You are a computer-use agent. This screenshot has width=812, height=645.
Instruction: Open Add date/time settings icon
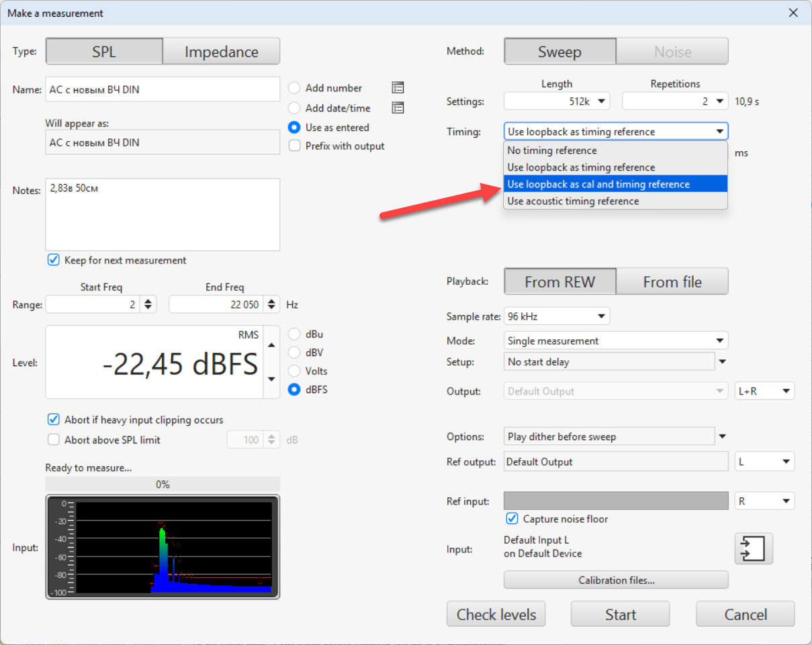click(x=398, y=107)
